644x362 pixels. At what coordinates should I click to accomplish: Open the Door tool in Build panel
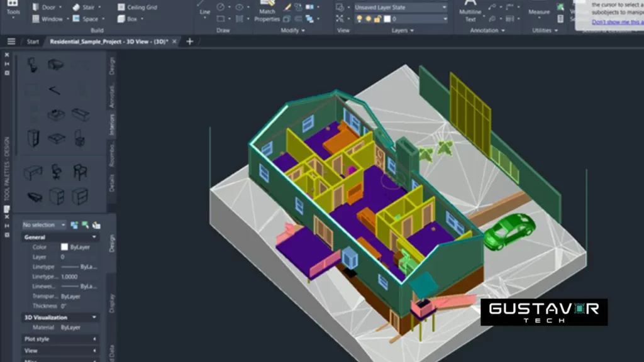[48, 7]
